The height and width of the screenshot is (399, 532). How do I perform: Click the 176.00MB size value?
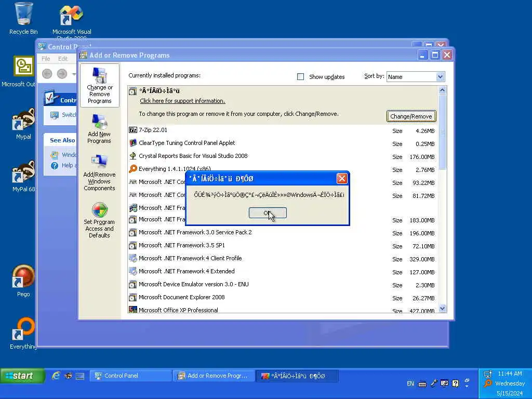point(422,157)
